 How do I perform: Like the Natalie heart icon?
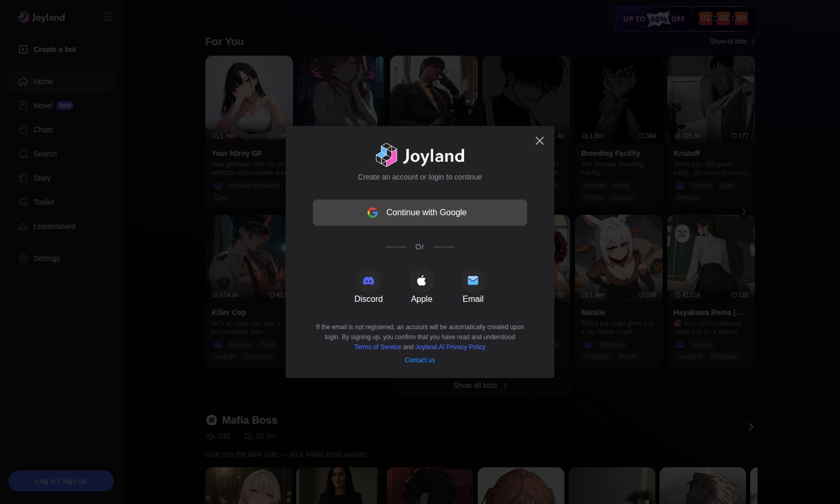coord(642,295)
